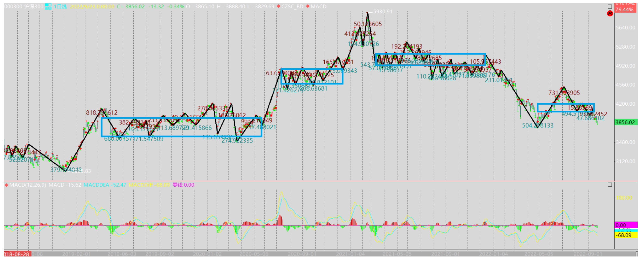
Task: Click the magenta 零线 0.00 legend text
Action: coord(183,185)
